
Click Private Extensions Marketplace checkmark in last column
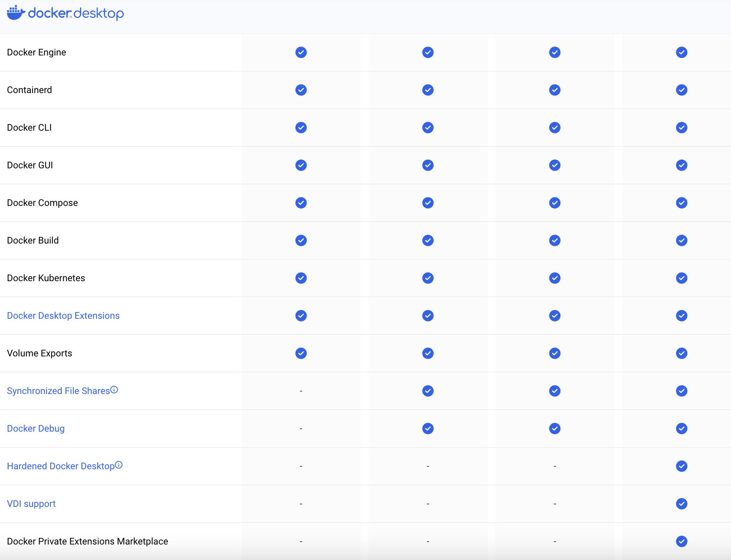click(682, 541)
